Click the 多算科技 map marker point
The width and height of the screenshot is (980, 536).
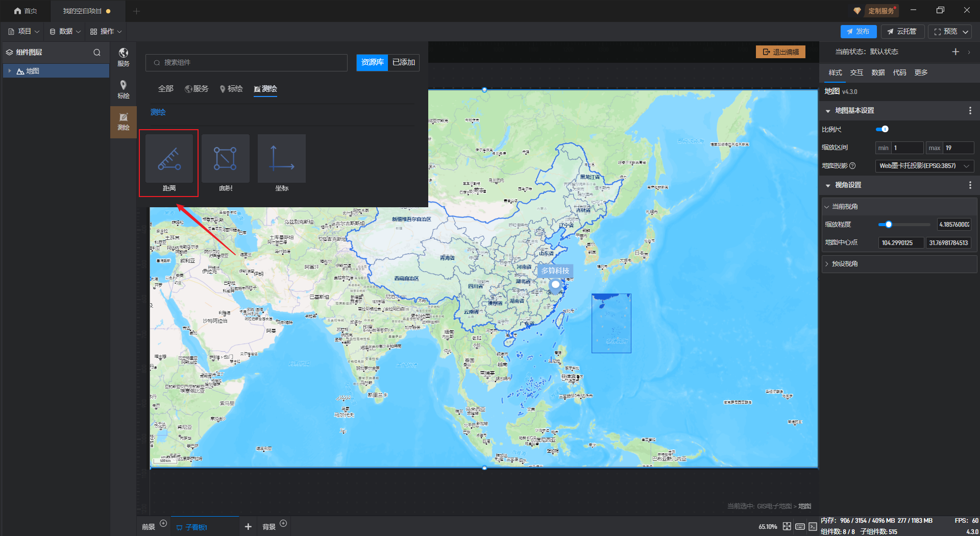tap(555, 284)
